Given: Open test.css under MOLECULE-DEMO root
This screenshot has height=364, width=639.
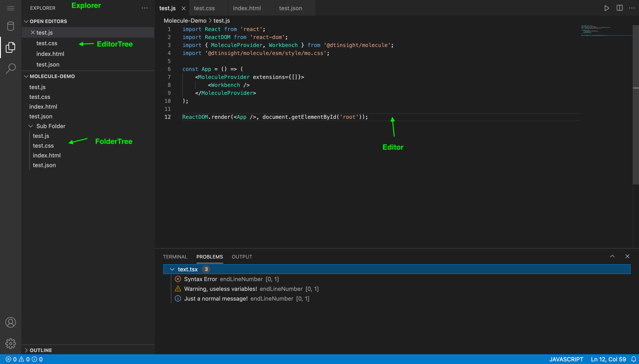Looking at the screenshot, I should (88, 97).
